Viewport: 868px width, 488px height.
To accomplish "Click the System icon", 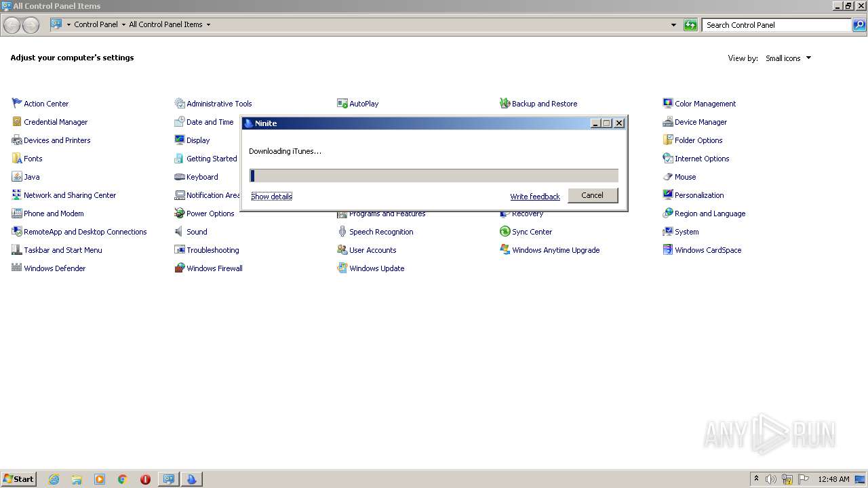I will click(x=668, y=231).
